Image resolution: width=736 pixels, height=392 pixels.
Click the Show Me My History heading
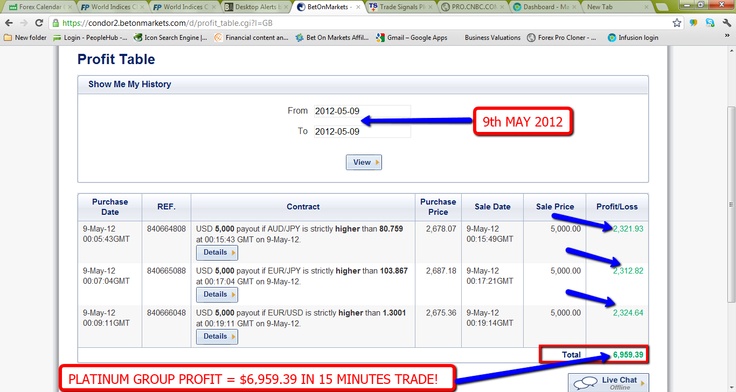click(130, 85)
